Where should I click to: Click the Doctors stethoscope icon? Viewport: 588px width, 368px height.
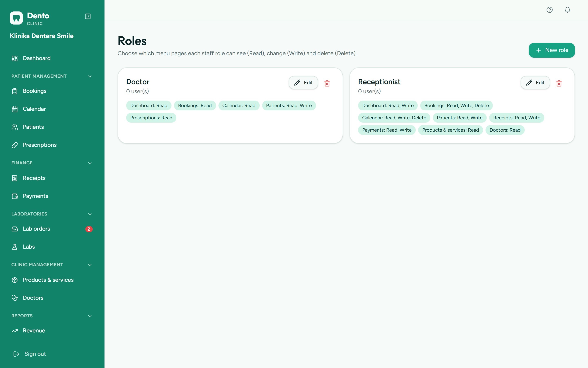click(14, 298)
